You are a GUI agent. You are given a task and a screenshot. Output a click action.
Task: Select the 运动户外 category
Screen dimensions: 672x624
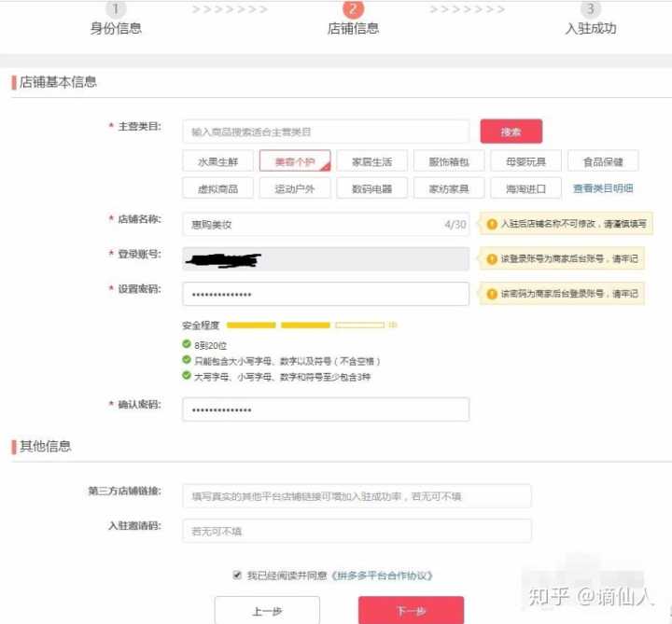295,188
